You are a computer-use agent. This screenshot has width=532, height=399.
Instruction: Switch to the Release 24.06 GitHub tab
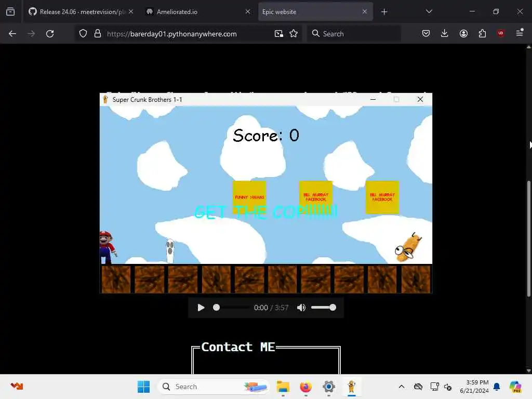pos(81,12)
